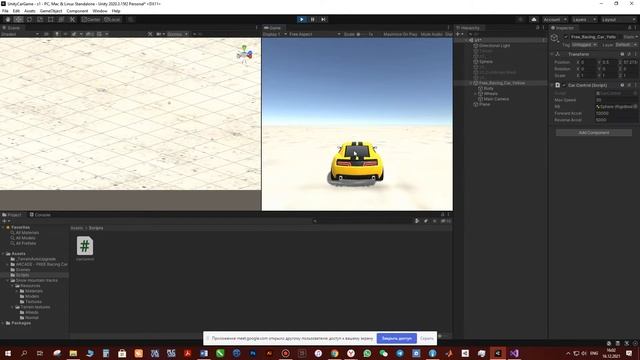Toggle Mute Audio in Game view
This screenshot has width=640, height=360.
(x=431, y=34)
